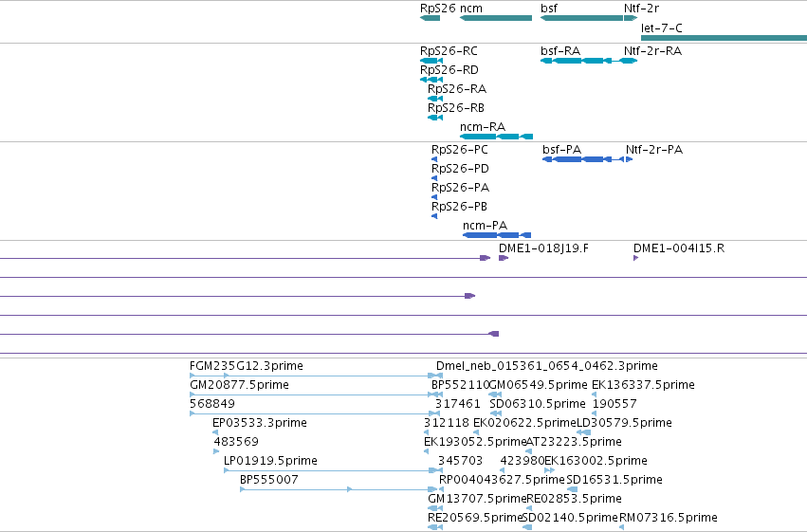Click the Ntf-2r-PA protein label

coord(654,150)
